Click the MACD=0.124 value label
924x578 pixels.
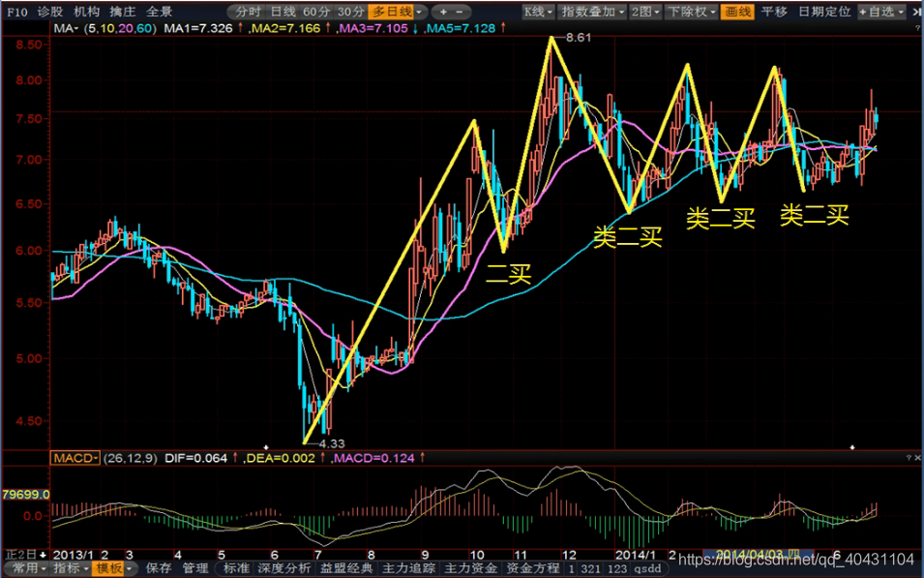pyautogui.click(x=375, y=458)
